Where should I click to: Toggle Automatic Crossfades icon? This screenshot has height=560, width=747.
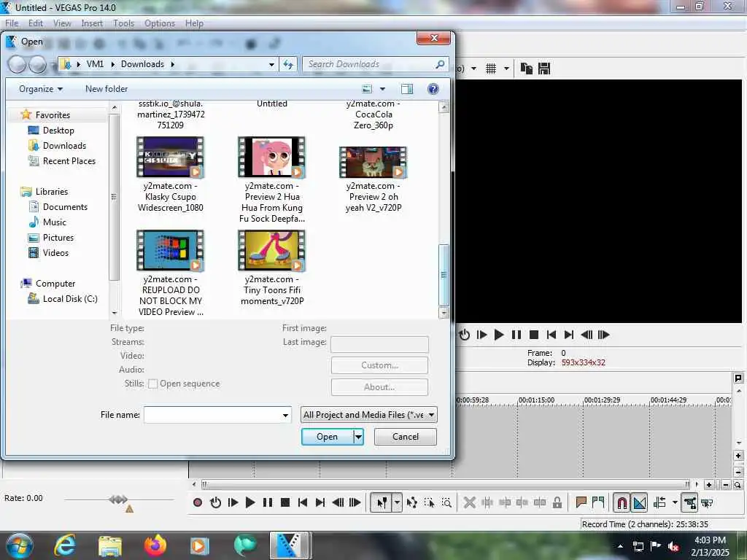click(x=639, y=502)
